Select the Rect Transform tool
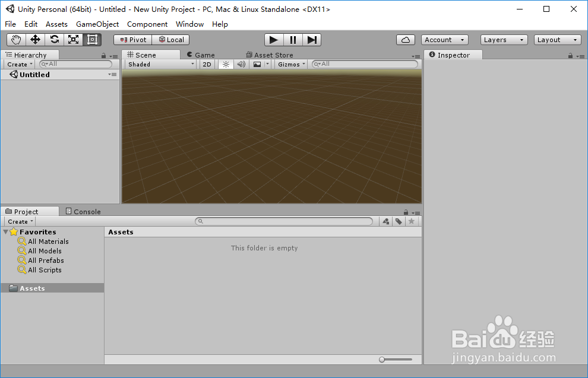Viewport: 588px width, 378px height. click(x=92, y=39)
